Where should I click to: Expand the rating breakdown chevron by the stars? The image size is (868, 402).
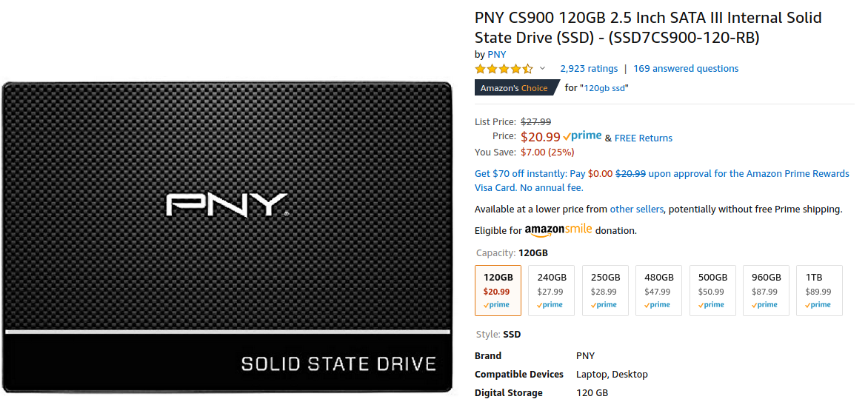coord(542,68)
